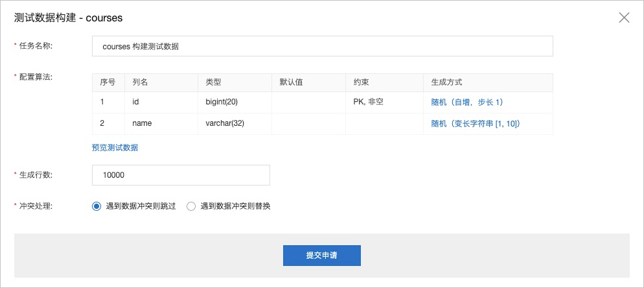Select the varchar(32) type cell

click(x=235, y=123)
